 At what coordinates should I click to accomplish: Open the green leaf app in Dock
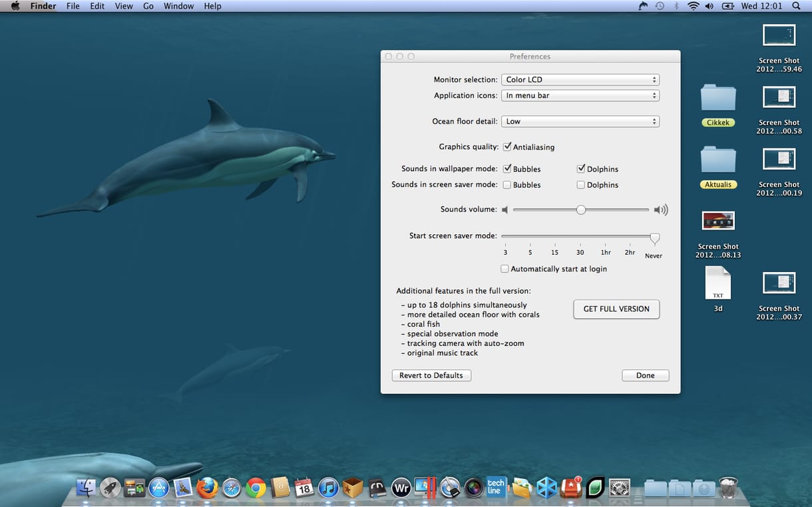595,488
